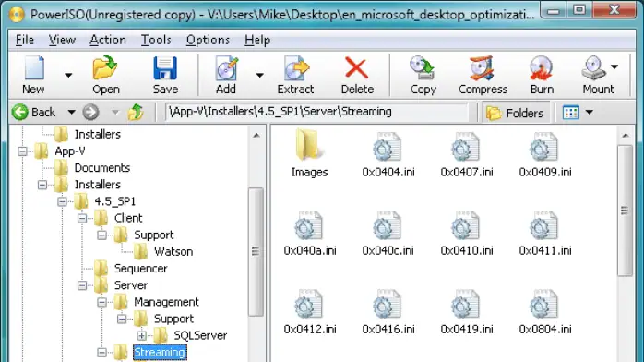Collapse the Client tree node
This screenshot has height=362, width=644.
[x=82, y=218]
